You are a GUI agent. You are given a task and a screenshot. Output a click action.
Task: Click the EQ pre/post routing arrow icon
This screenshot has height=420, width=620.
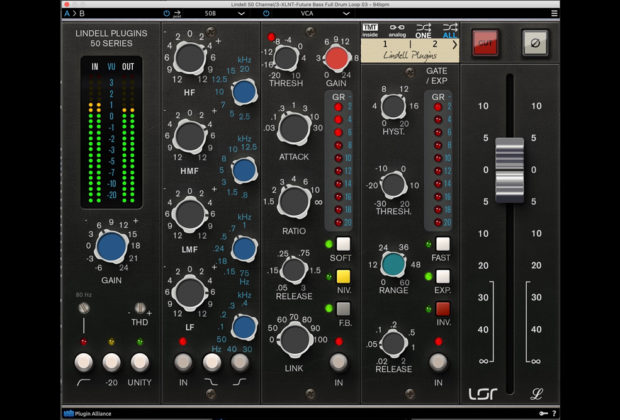(177, 13)
